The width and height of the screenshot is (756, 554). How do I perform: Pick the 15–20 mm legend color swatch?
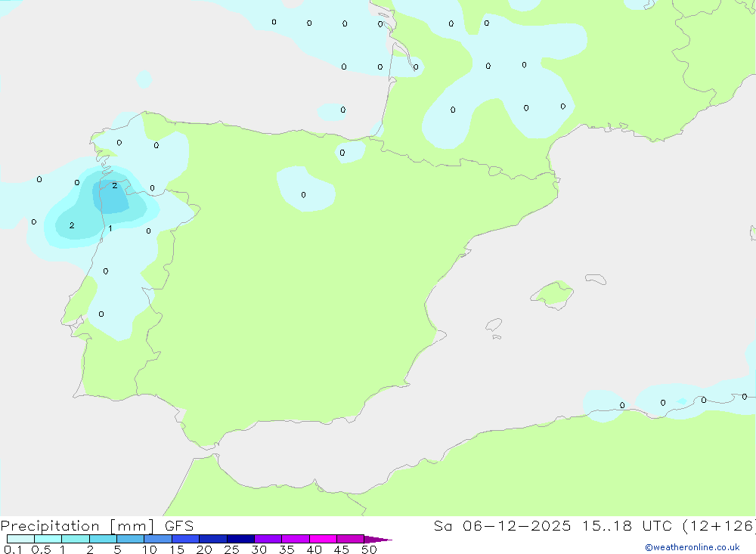point(185,539)
